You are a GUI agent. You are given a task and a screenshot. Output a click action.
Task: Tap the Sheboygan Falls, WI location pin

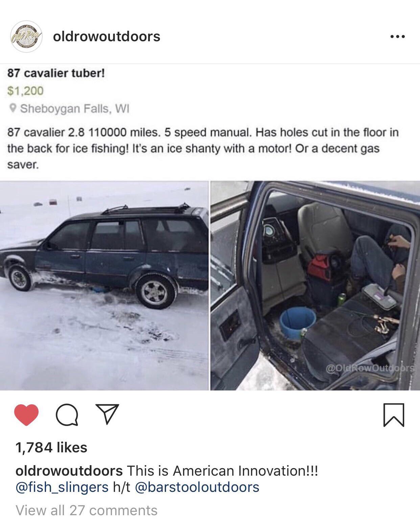(13, 109)
